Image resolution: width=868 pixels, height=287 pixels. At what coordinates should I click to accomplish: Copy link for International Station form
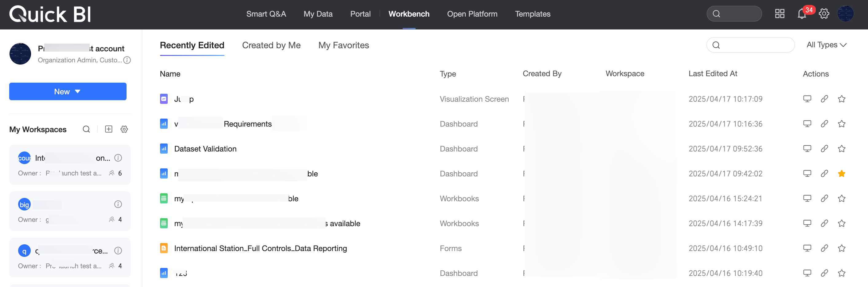824,248
